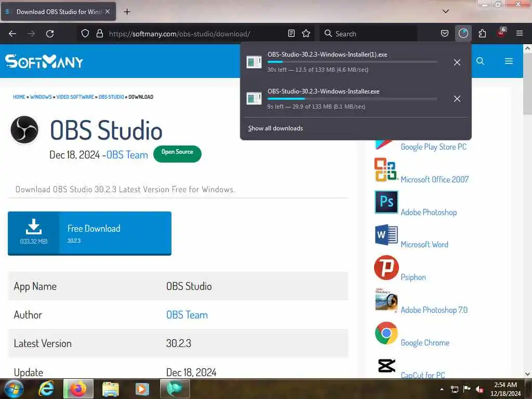The image size is (532, 399).
Task: Open the Firefox application menu
Action: pos(520,33)
